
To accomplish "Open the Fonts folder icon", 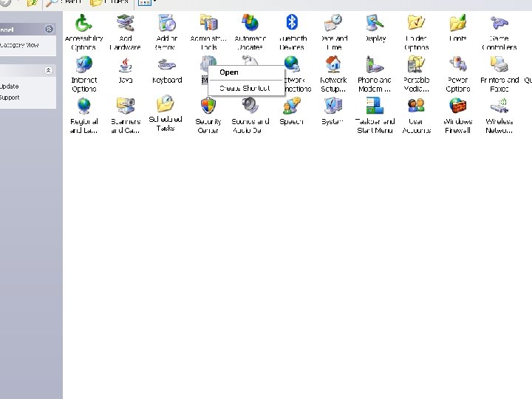I will 457,24.
